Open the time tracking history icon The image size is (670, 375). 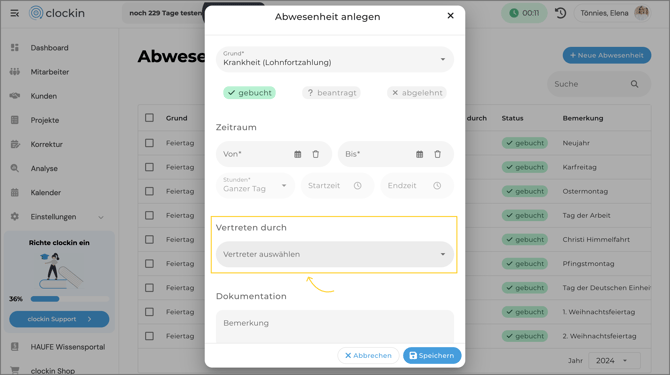coord(561,13)
